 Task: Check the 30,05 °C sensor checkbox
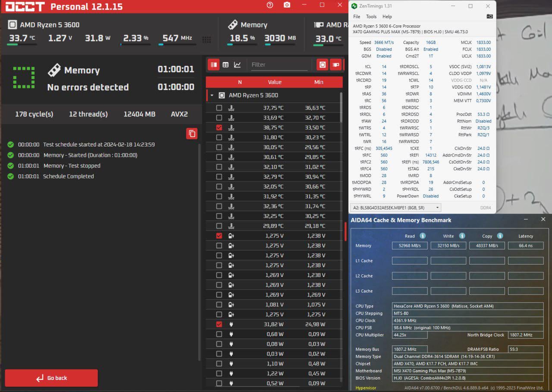pos(219,147)
